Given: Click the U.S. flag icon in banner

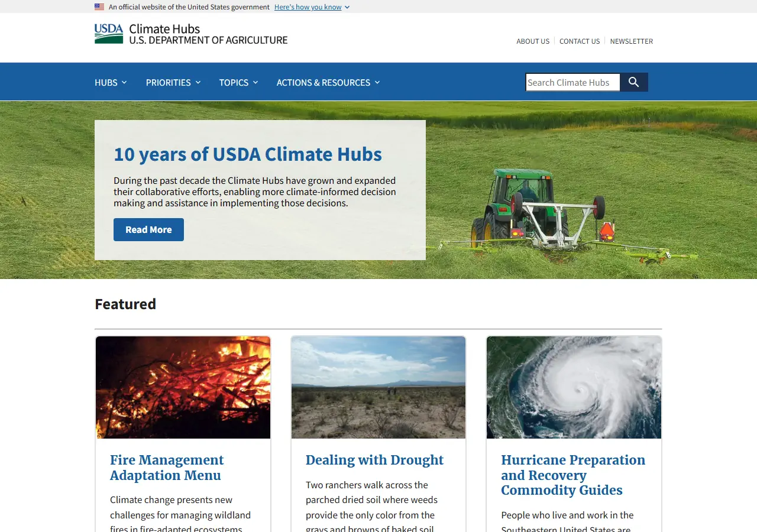Looking at the screenshot, I should coord(98,7).
